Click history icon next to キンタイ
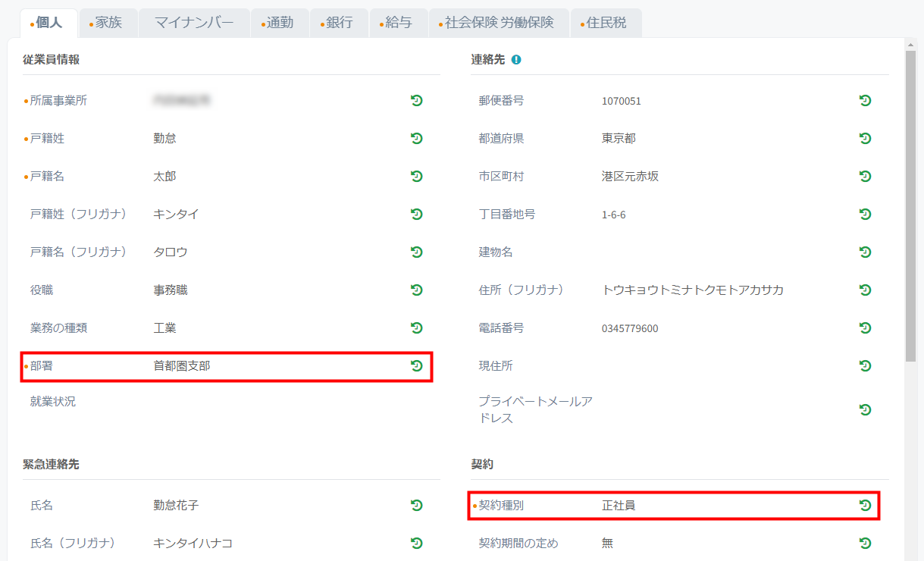Image resolution: width=924 pixels, height=561 pixels. [416, 214]
